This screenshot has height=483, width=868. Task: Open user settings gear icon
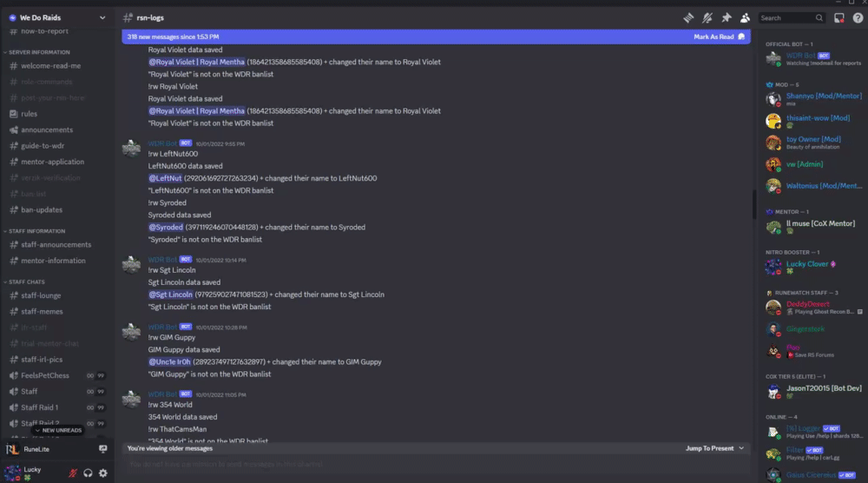pos(103,473)
